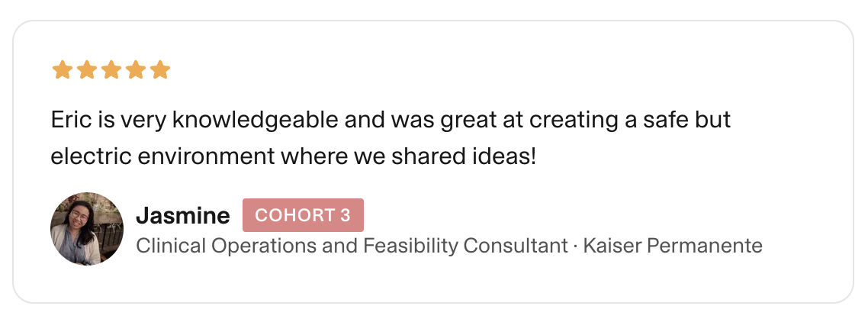Click the fourth rating star
The width and height of the screenshot is (868, 322).
(135, 71)
